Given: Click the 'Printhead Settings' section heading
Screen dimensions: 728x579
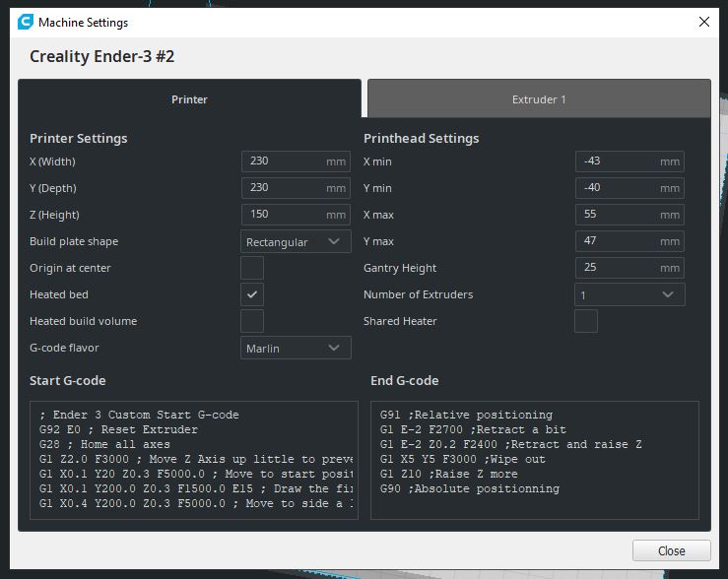Looking at the screenshot, I should coord(421,138).
